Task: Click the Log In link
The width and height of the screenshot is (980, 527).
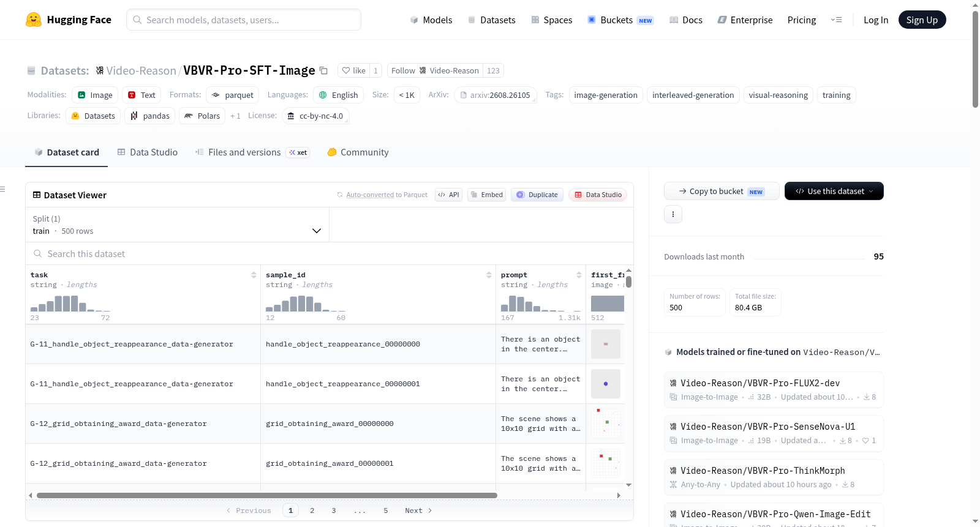Action: pos(875,20)
